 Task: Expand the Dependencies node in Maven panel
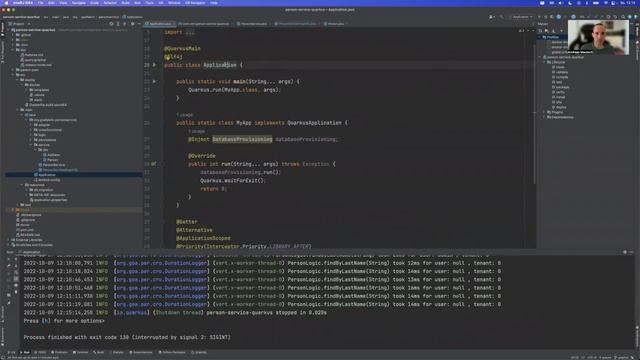pyautogui.click(x=545, y=117)
